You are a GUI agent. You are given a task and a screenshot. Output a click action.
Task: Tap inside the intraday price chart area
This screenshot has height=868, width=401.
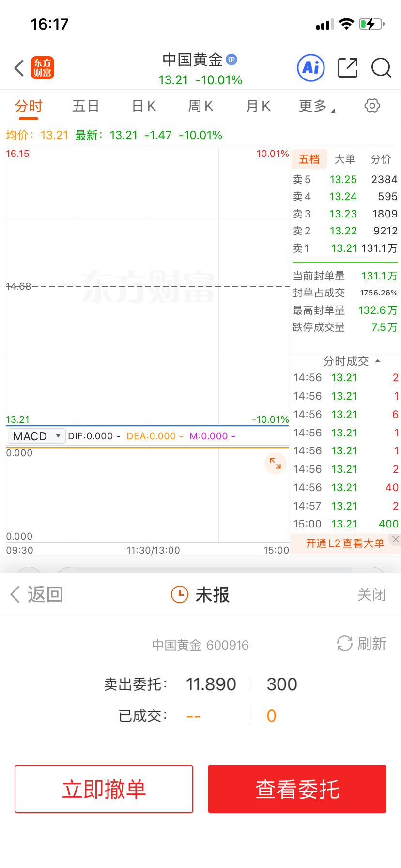point(148,286)
